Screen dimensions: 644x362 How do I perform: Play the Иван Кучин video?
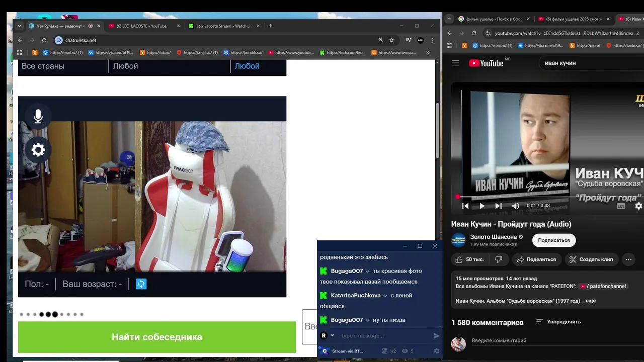click(481, 206)
